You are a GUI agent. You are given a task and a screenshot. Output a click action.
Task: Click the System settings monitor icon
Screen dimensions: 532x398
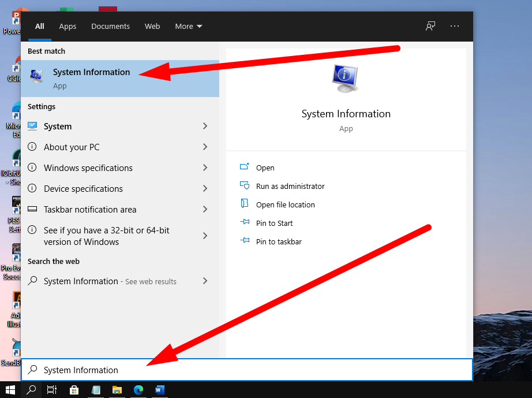[32, 126]
